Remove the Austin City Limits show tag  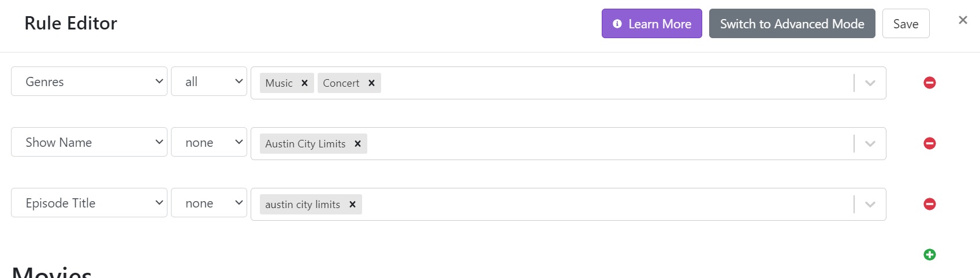357,144
